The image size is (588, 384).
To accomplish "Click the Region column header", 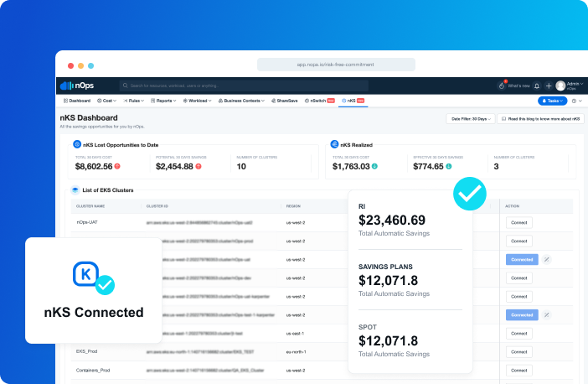I will click(293, 206).
